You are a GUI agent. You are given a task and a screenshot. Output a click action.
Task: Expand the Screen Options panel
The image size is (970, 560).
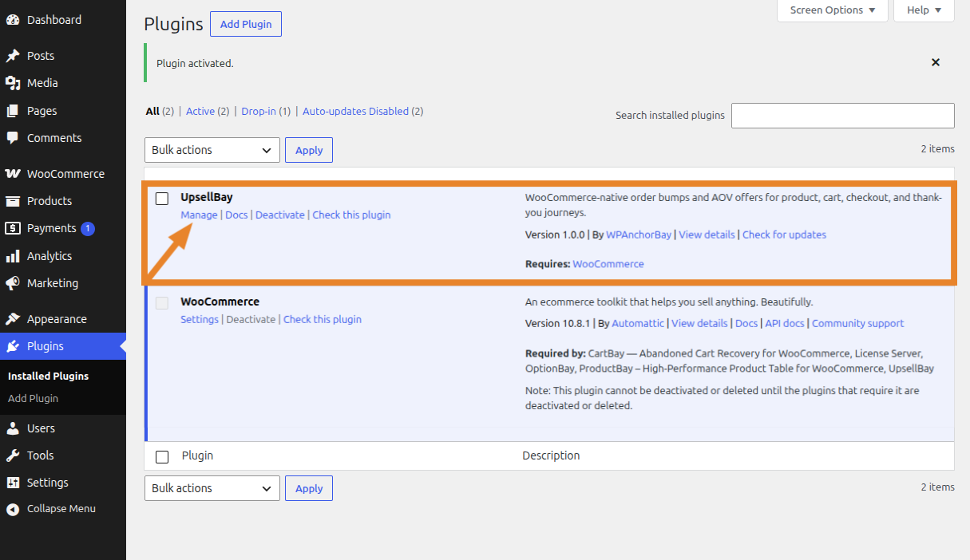point(833,10)
